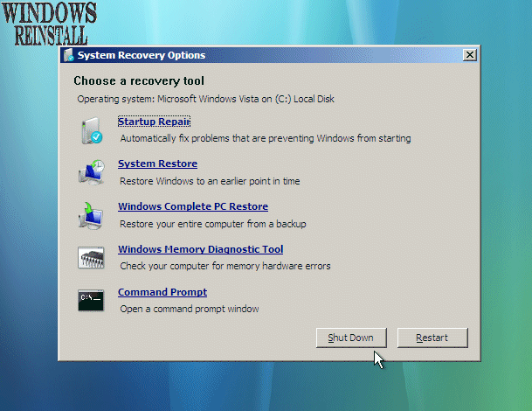Open the Command Prompt link
532x411 pixels.
162,292
